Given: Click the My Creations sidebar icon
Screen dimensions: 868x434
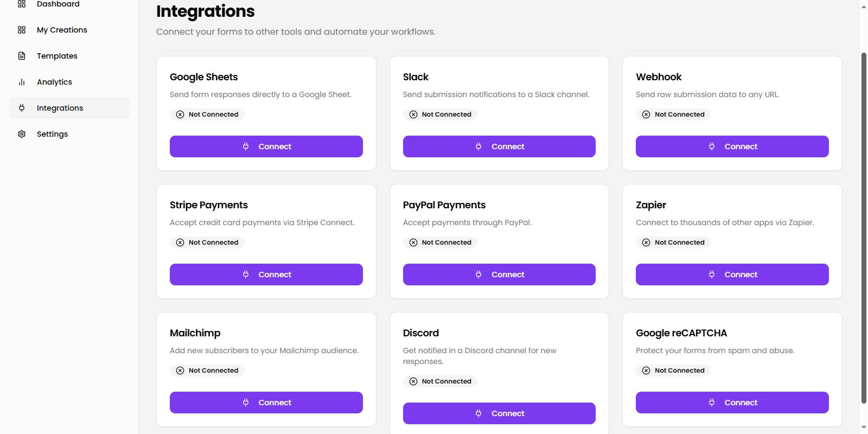Looking at the screenshot, I should tap(22, 30).
